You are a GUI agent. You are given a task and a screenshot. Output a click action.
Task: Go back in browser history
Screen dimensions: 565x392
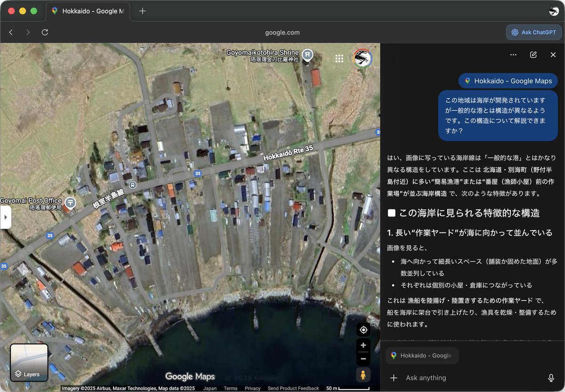point(11,32)
